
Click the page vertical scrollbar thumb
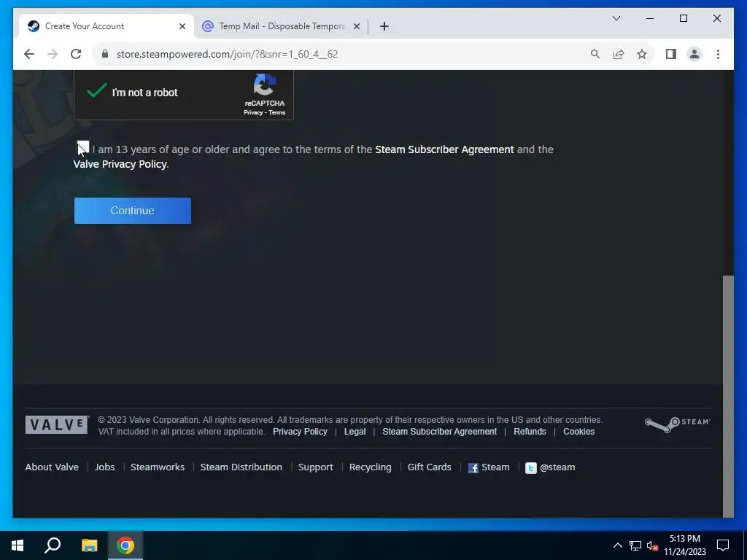[x=728, y=396]
